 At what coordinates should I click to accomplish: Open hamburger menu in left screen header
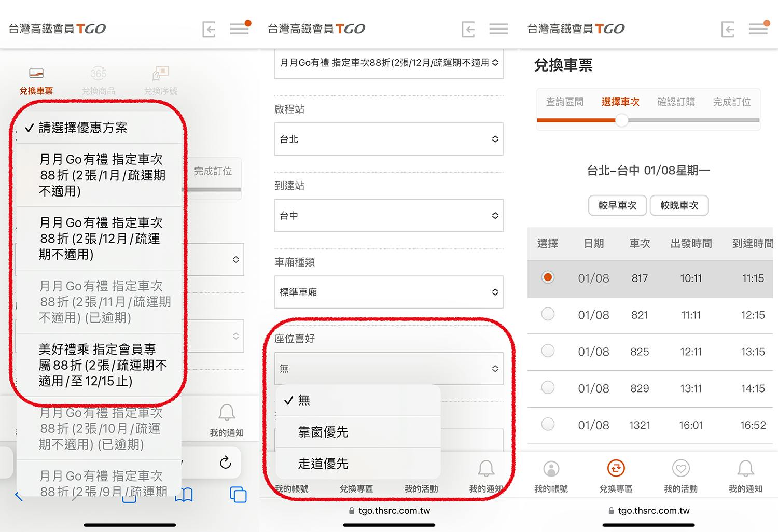tap(240, 28)
